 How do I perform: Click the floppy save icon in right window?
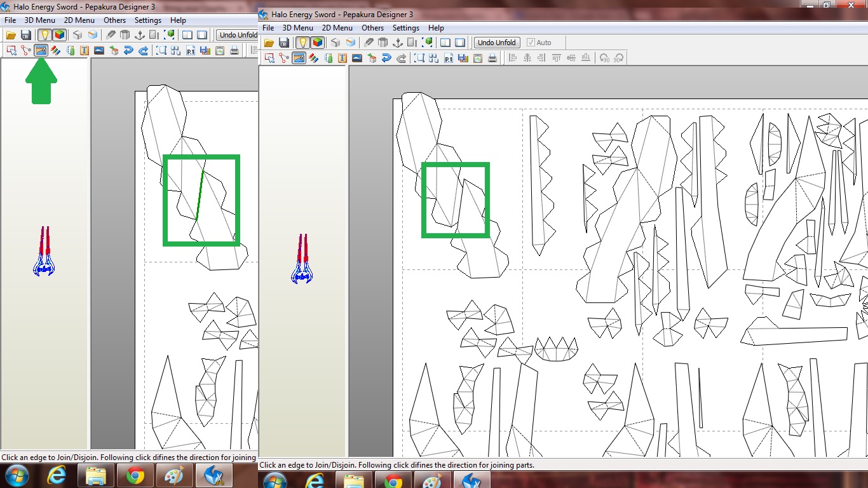(x=284, y=43)
